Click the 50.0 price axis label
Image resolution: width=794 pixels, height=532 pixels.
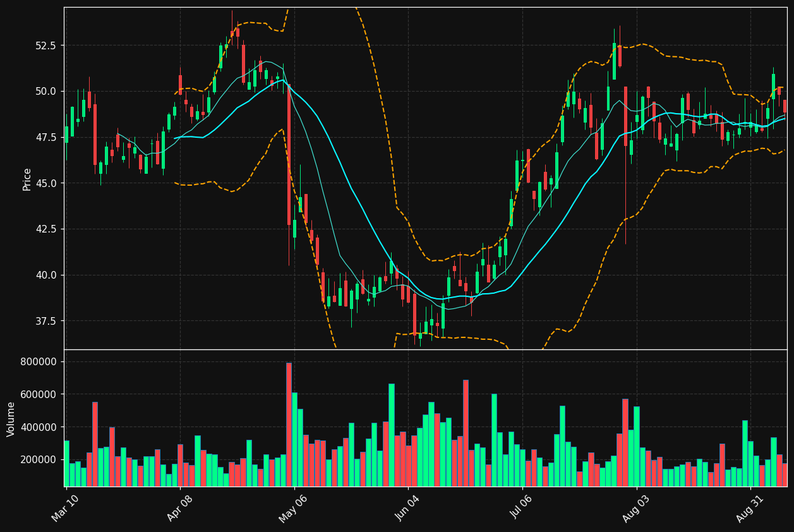[46, 92]
